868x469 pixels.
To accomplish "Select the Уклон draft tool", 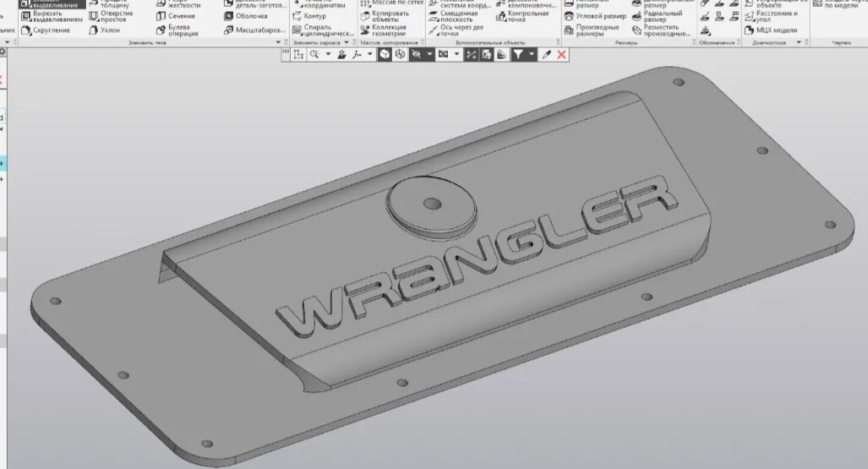I will (x=104, y=30).
